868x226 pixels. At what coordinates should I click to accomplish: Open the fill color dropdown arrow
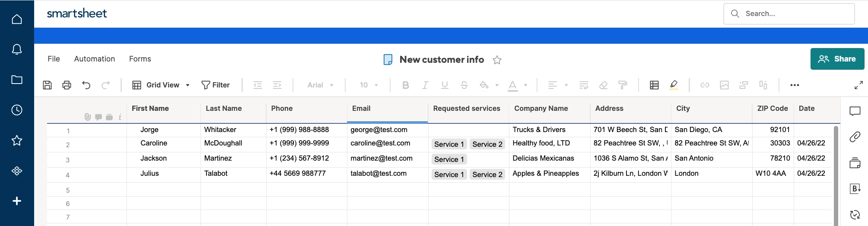(497, 85)
